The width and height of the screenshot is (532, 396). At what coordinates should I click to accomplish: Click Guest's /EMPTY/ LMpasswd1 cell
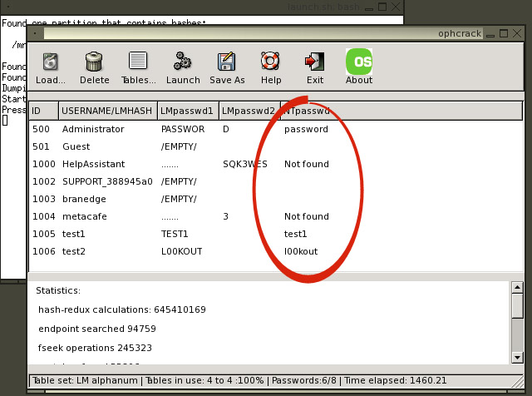click(179, 146)
